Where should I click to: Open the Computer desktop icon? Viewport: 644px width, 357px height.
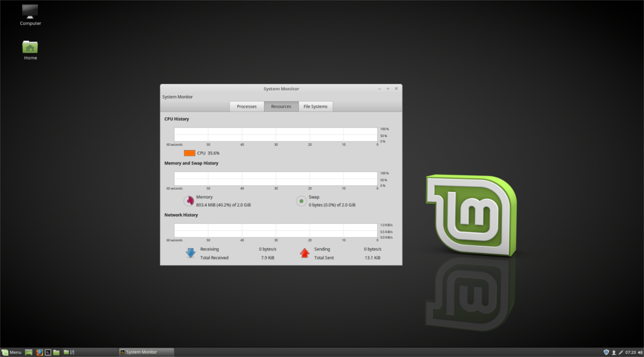point(31,14)
